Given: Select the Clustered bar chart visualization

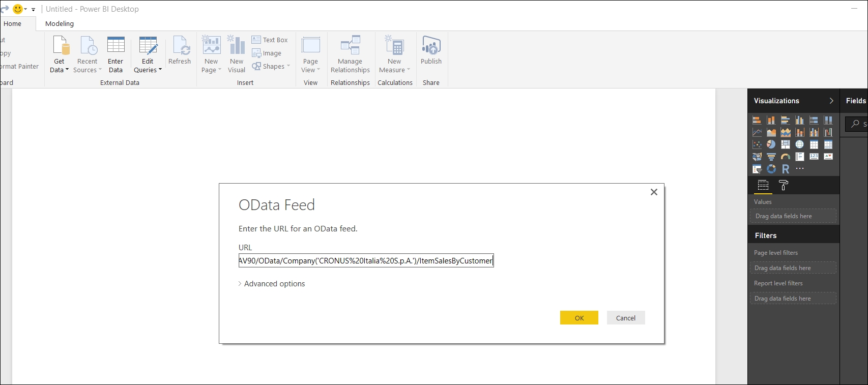Looking at the screenshot, I should click(786, 120).
